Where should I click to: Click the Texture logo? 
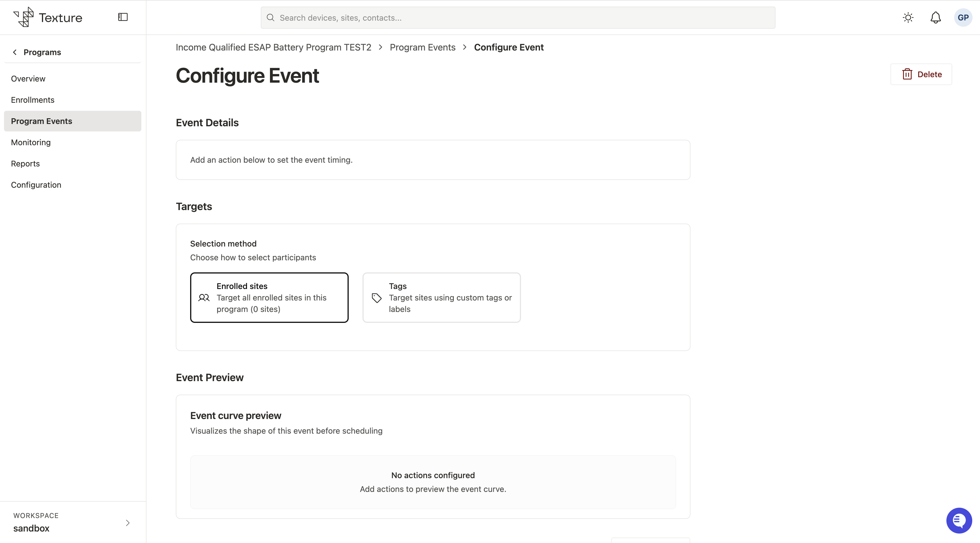click(48, 17)
